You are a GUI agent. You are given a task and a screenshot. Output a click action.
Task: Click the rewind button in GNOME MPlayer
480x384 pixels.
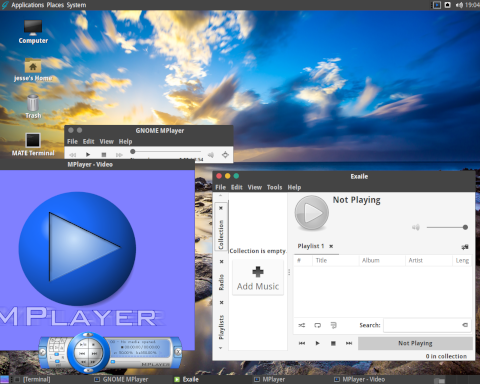pos(73,155)
